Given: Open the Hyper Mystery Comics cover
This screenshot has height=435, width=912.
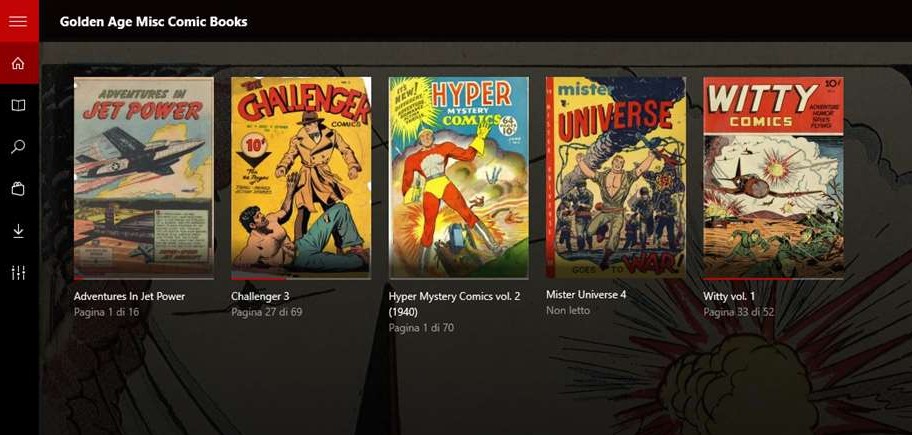Looking at the screenshot, I should [x=459, y=178].
